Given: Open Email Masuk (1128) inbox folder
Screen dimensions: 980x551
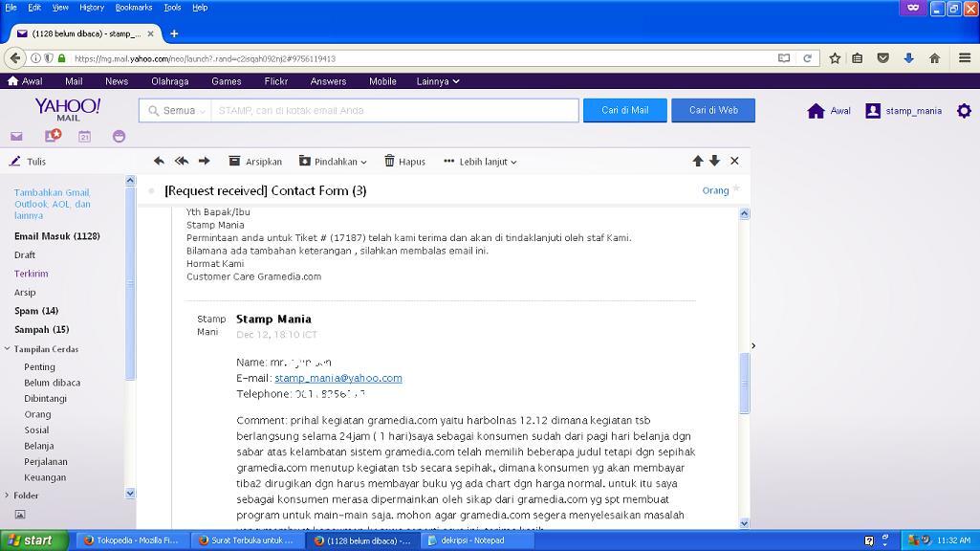Looking at the screenshot, I should [56, 235].
